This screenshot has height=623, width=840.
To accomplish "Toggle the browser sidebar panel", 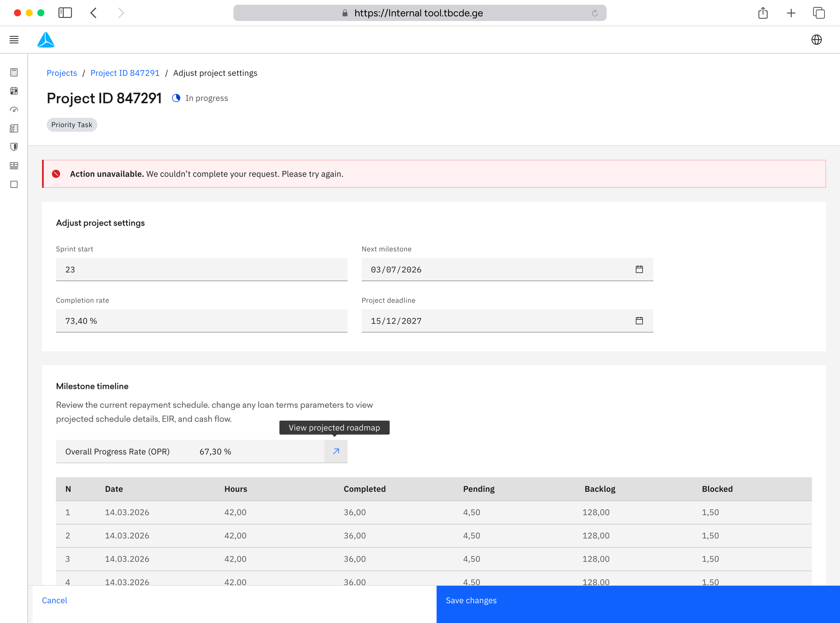I will coord(65,13).
